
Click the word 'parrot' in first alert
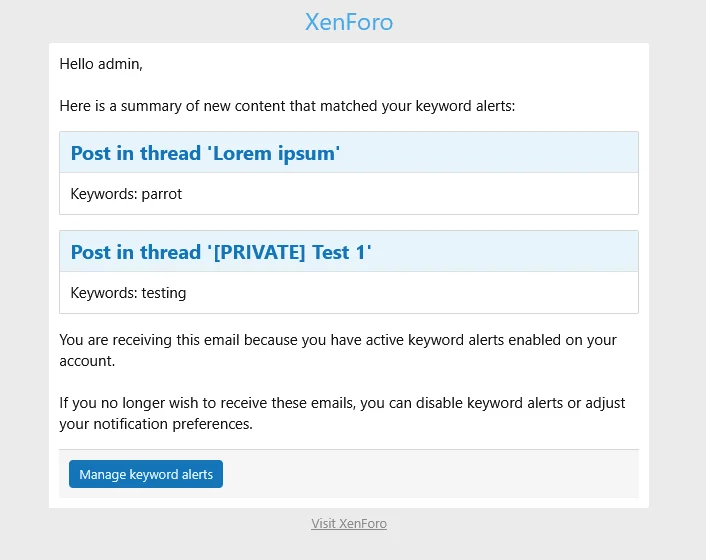point(161,194)
